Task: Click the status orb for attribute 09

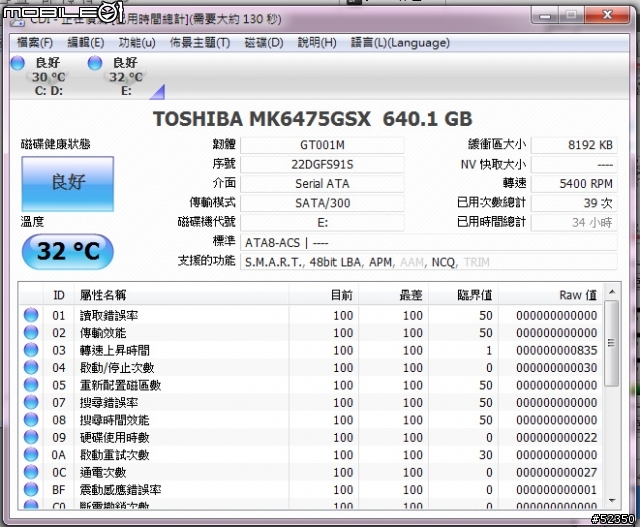Action: (31, 437)
